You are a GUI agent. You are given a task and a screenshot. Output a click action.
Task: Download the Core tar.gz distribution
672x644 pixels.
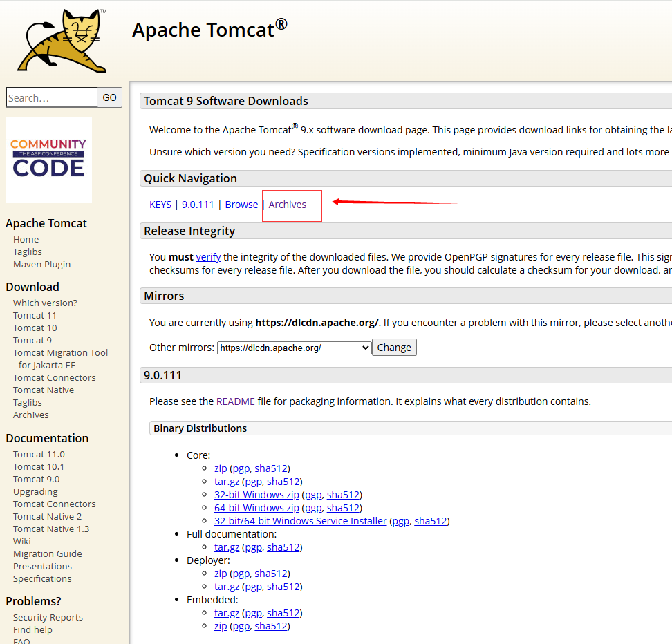tap(227, 482)
